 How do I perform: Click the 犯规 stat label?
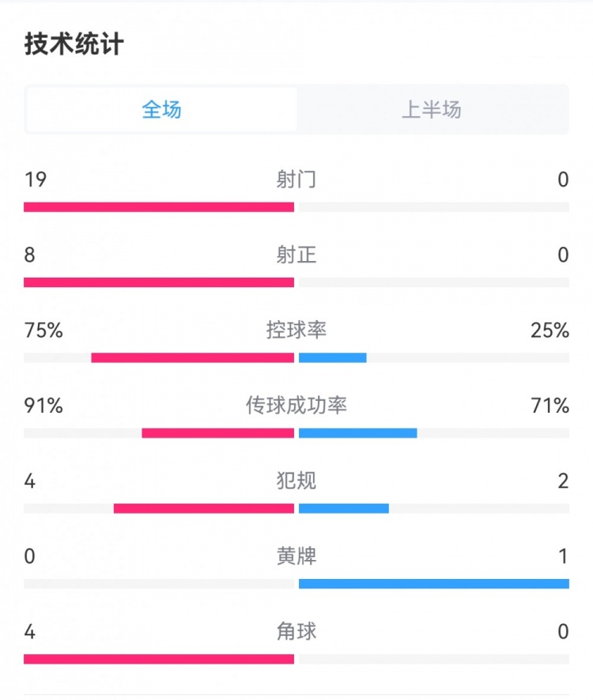click(296, 481)
